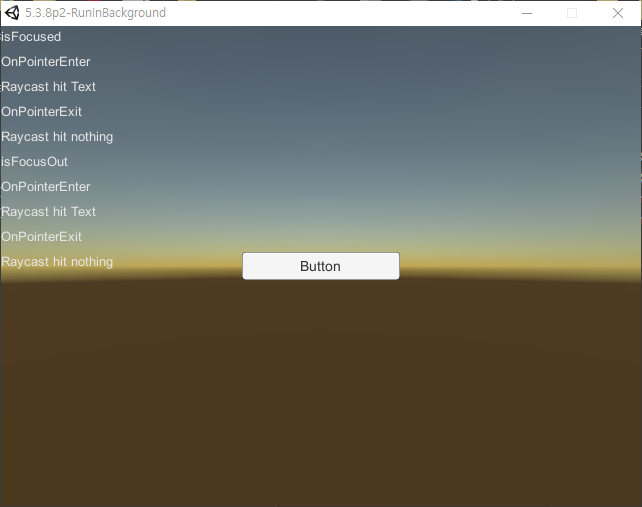Click the isFocused log line
The image size is (642, 507).
(31, 37)
